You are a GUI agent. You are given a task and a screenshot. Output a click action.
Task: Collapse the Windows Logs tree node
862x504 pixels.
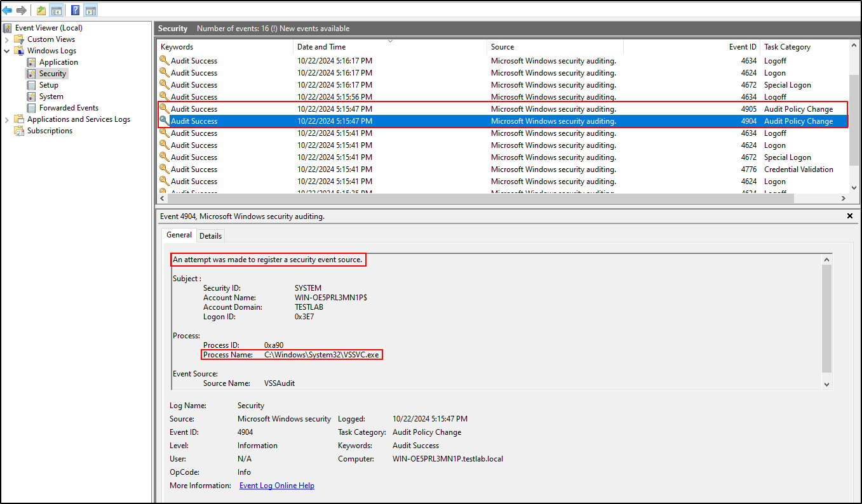7,51
